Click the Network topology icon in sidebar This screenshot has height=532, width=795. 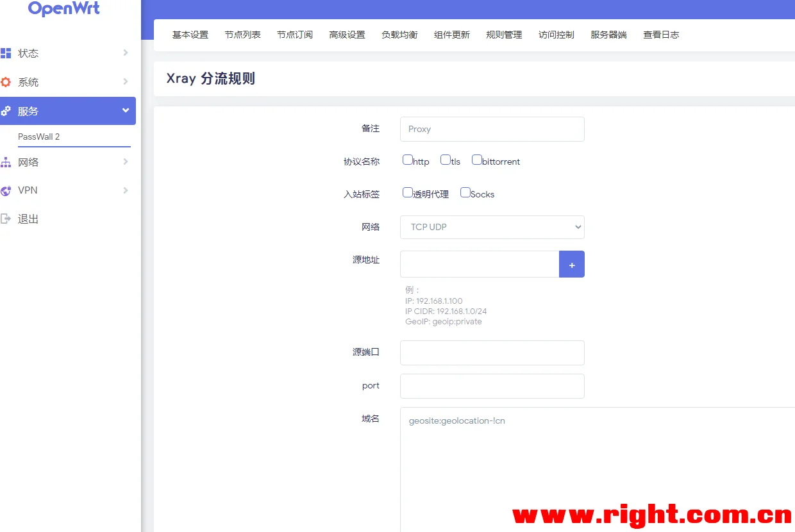coord(6,162)
